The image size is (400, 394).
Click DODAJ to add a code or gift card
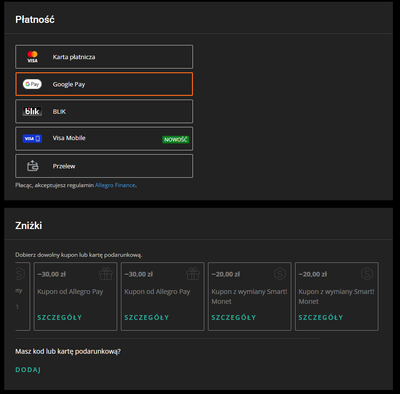(28, 370)
